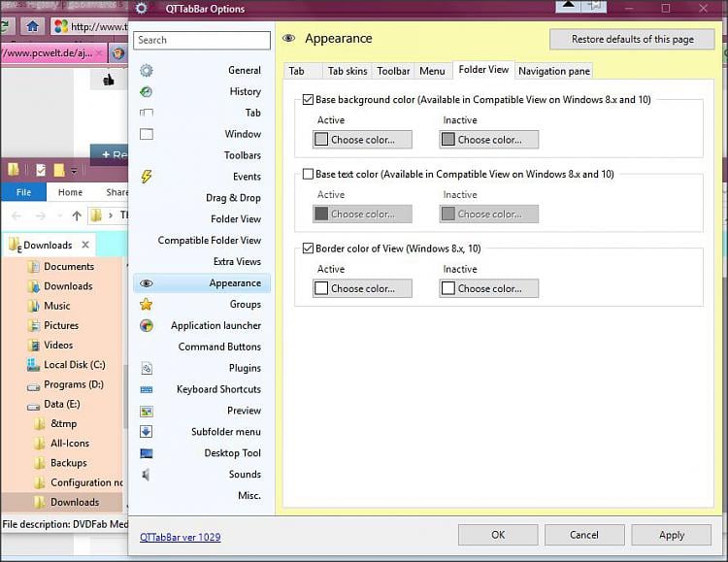Enable Base text color checkbox
The height and width of the screenshot is (562, 728).
tap(308, 174)
